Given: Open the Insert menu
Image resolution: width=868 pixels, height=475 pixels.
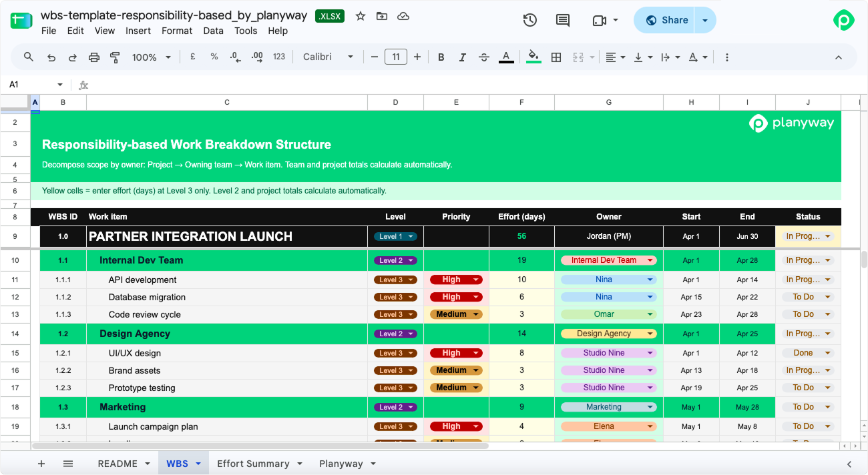Looking at the screenshot, I should (138, 31).
